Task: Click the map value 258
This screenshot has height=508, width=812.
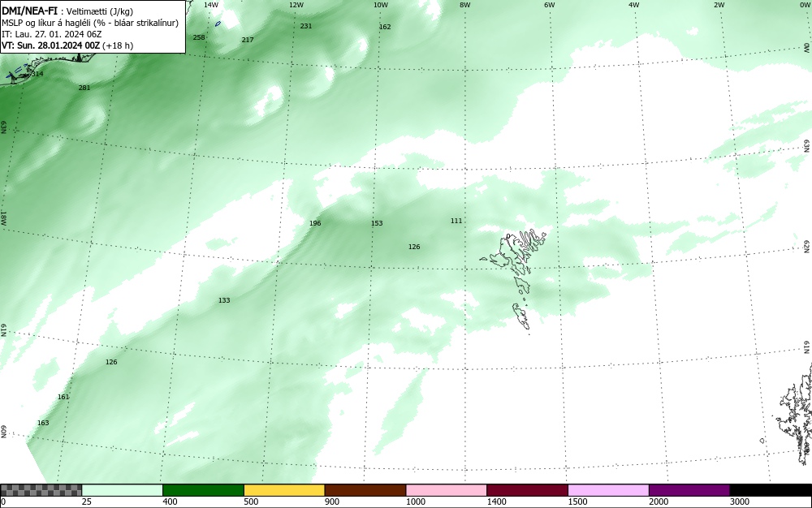Action: pos(199,37)
